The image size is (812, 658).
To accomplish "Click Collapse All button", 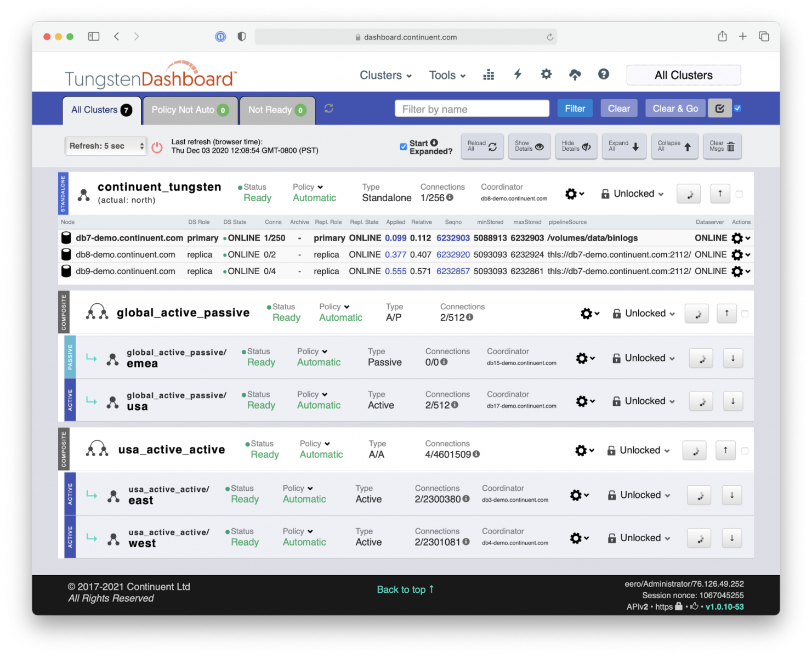I will click(674, 146).
